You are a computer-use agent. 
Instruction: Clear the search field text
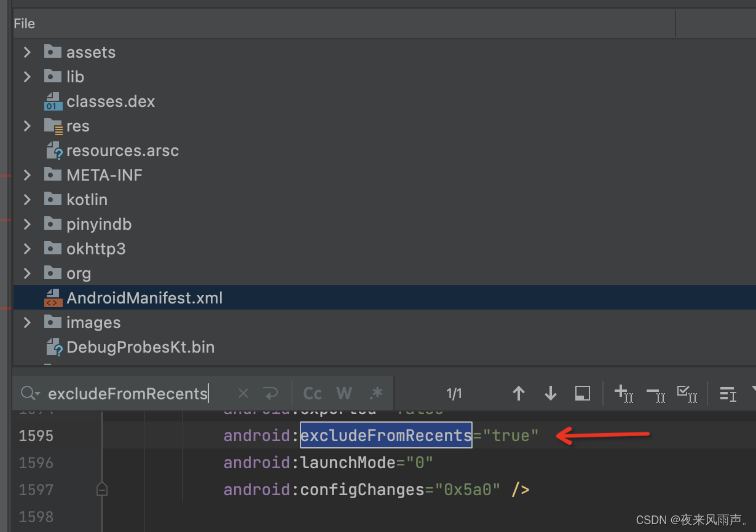(243, 393)
